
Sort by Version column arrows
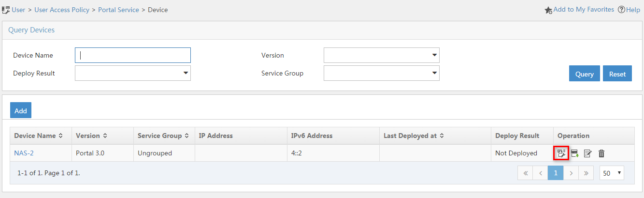105,136
